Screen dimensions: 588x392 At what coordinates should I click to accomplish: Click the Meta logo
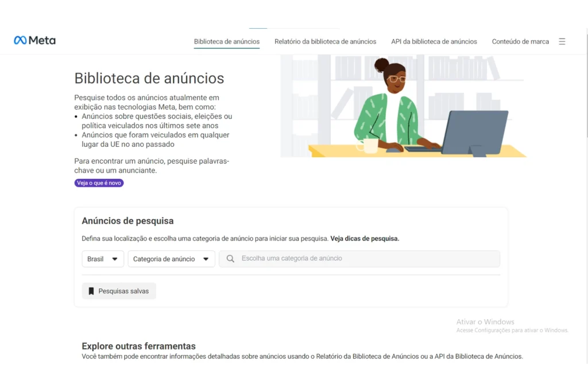coord(34,40)
